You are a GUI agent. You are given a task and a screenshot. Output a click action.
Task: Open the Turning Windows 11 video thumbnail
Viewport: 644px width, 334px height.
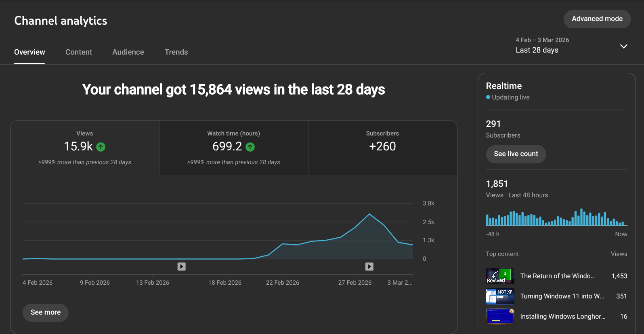pyautogui.click(x=500, y=296)
